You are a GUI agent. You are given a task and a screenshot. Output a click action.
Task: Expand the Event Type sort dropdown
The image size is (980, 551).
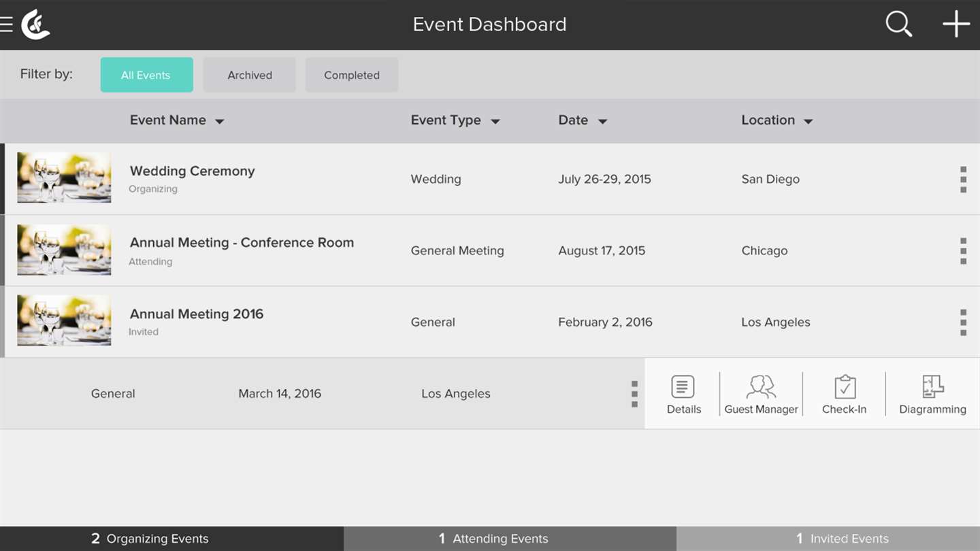pos(495,122)
